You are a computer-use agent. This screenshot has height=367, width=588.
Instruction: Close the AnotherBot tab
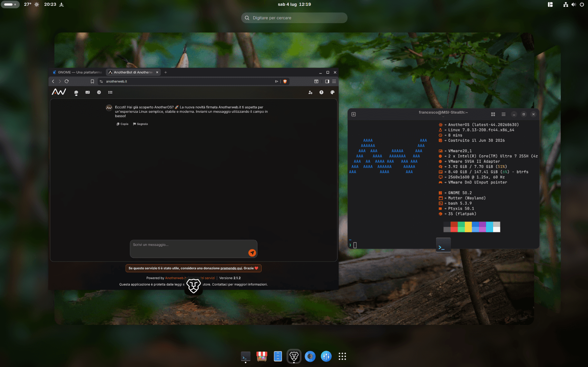coord(157,72)
